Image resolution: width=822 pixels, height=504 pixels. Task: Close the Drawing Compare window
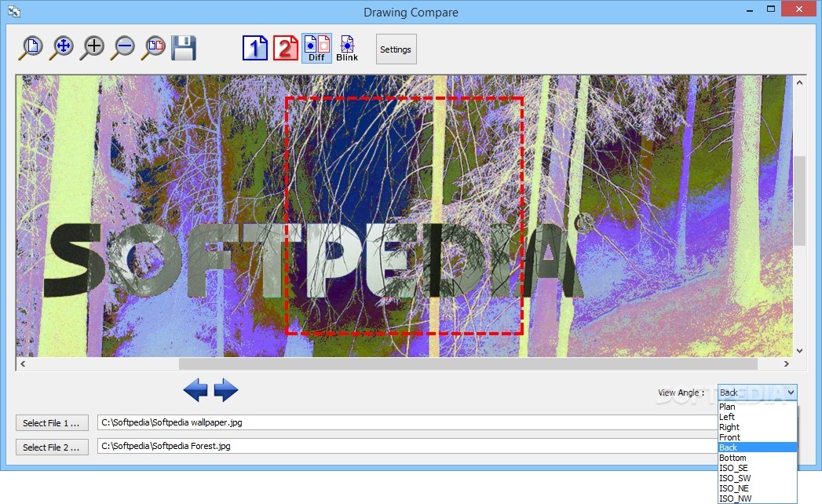[799, 9]
